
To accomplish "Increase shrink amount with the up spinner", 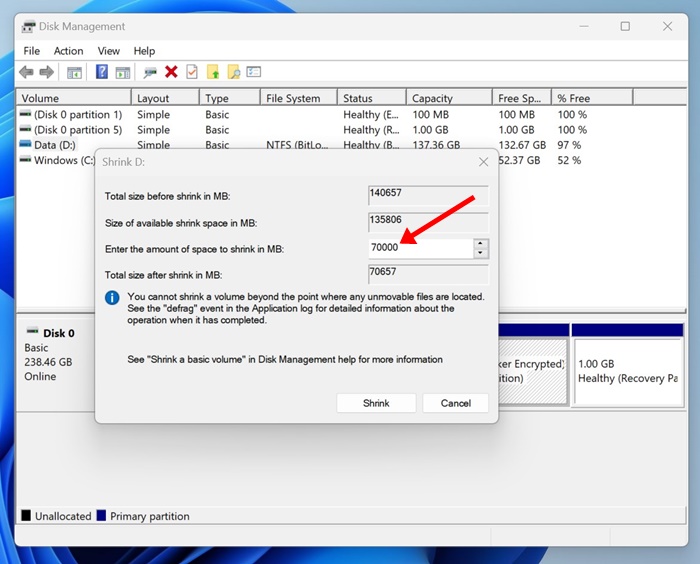I will point(480,244).
